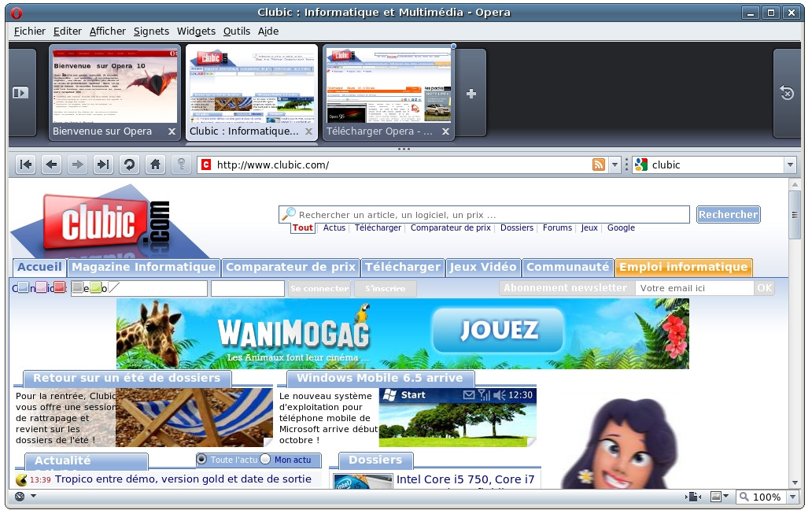Click the newsletter 'Votre email ici' field

coord(693,287)
